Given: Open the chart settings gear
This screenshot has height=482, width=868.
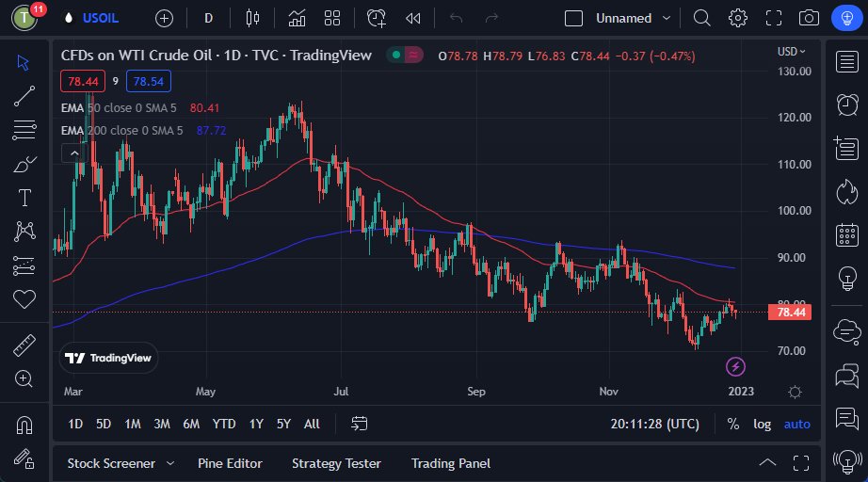Looking at the screenshot, I should click(738, 18).
